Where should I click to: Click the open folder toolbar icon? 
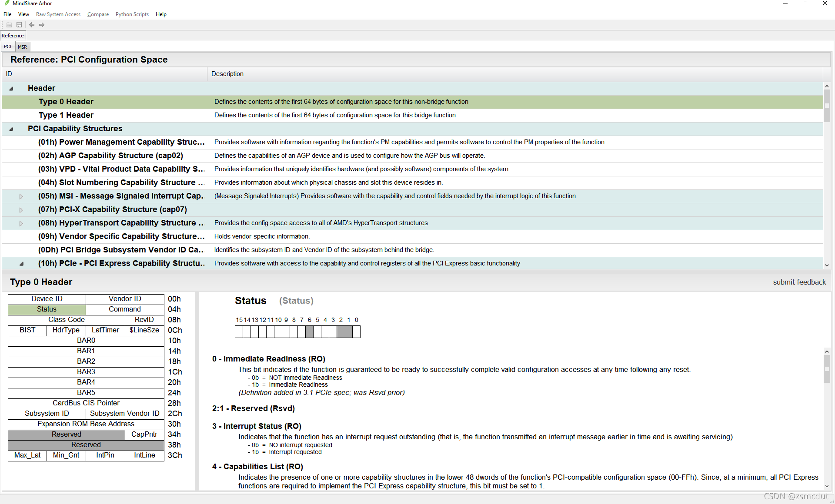[x=9, y=25]
